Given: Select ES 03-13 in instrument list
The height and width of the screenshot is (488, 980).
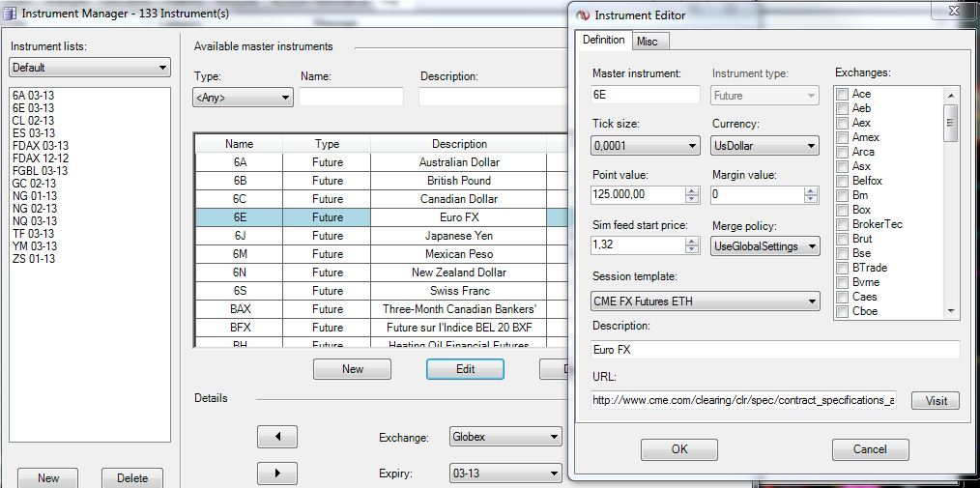Looking at the screenshot, I should coord(34,133).
